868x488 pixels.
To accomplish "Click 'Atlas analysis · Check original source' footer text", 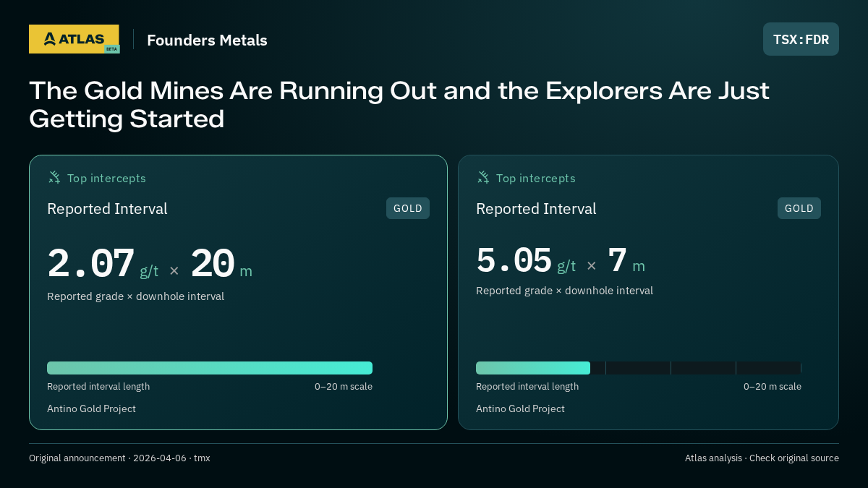I will (762, 458).
